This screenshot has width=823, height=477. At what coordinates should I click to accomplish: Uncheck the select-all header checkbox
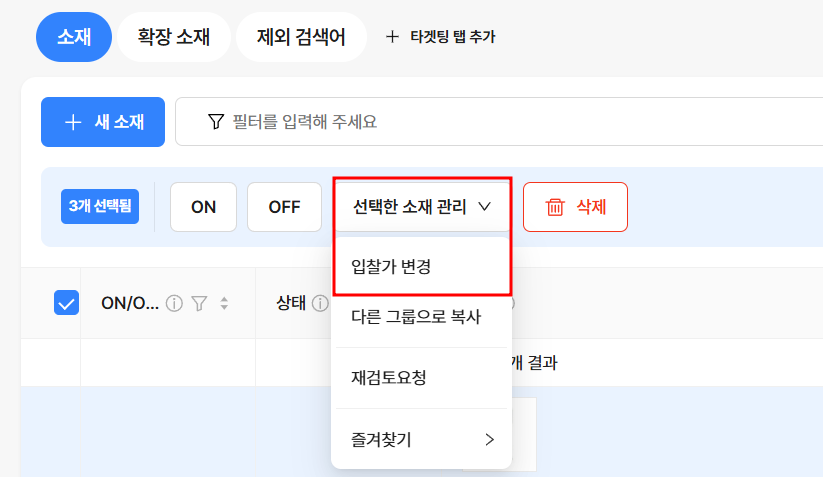(x=66, y=303)
